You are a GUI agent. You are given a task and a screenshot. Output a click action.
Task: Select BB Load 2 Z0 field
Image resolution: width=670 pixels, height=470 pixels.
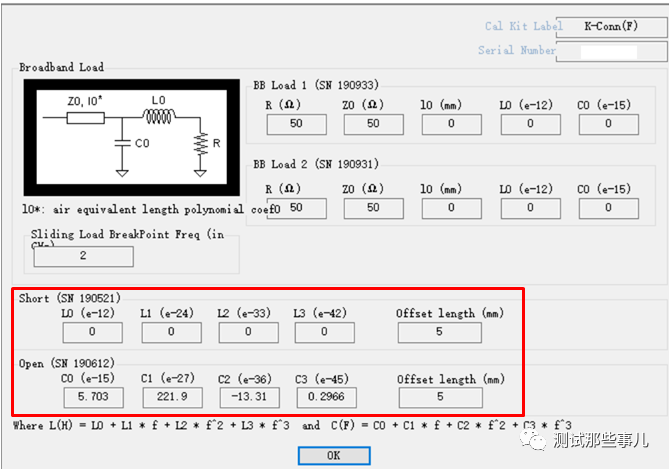click(374, 208)
